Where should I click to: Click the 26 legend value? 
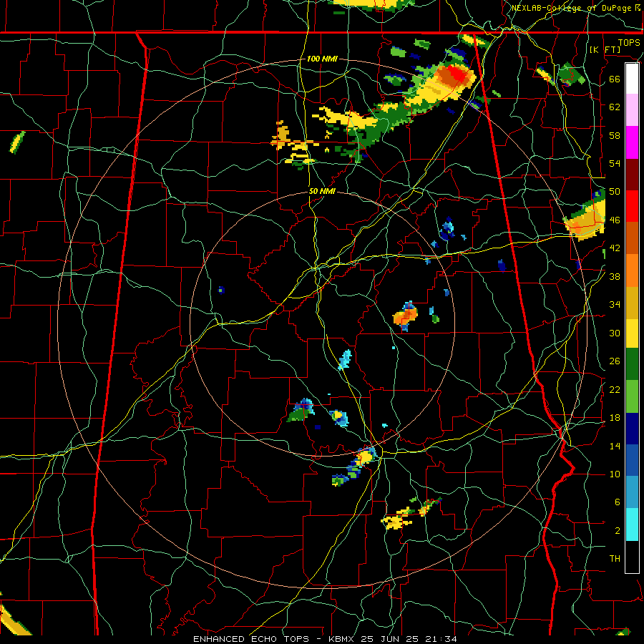click(615, 361)
